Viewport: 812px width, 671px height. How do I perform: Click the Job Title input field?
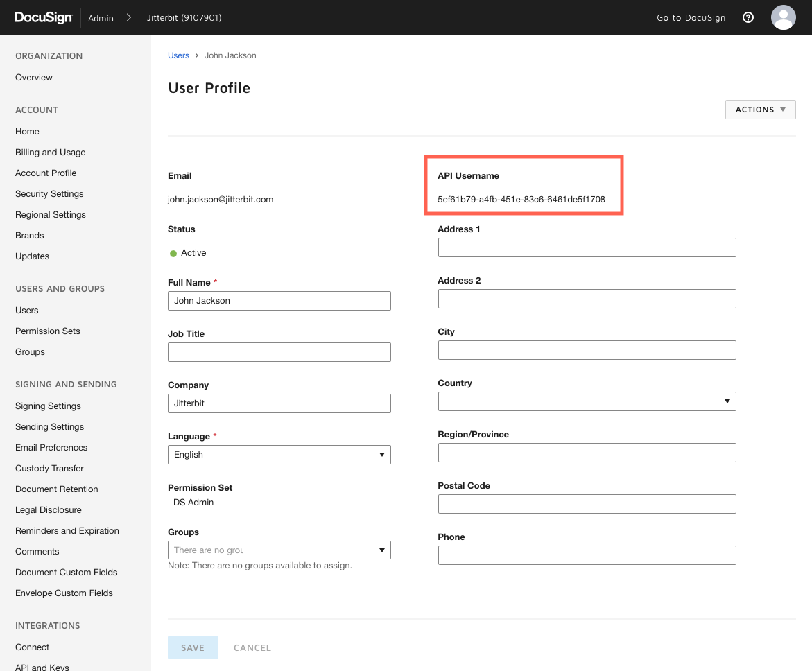(x=279, y=352)
